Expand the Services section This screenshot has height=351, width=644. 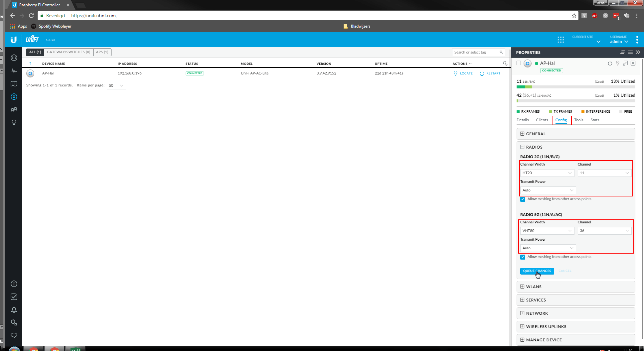576,300
